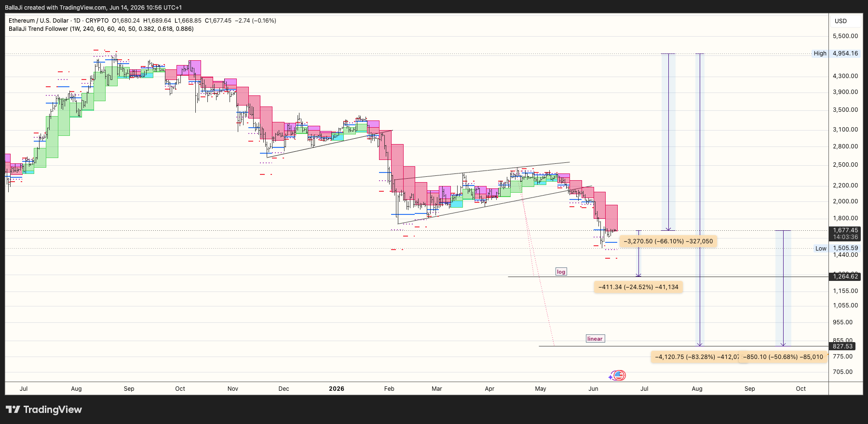The height and width of the screenshot is (424, 868).
Task: Click the Dec label on the time axis
Action: (x=284, y=389)
